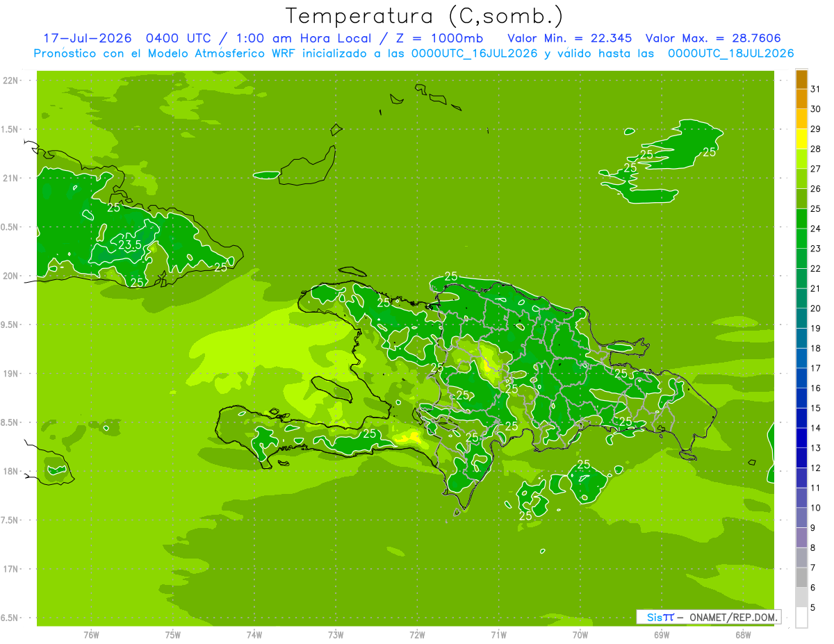The width and height of the screenshot is (834, 644).
Task: Click the '22N' latitude axis label
Action: (11, 81)
